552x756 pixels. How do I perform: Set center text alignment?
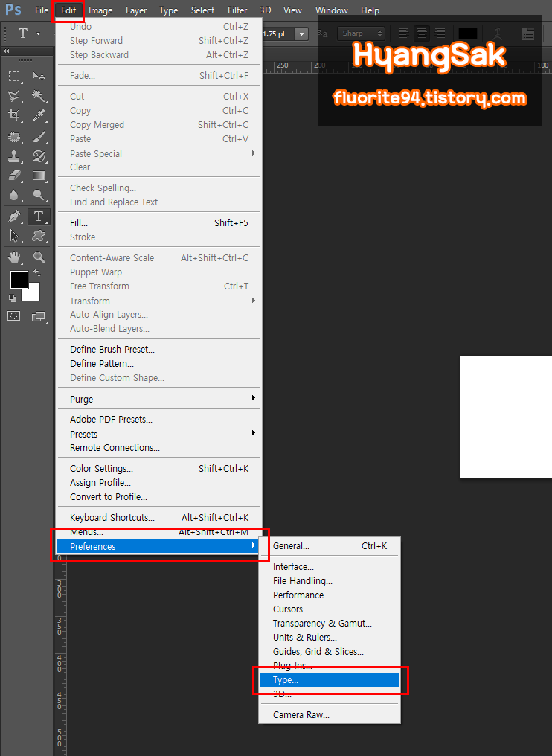[x=422, y=33]
